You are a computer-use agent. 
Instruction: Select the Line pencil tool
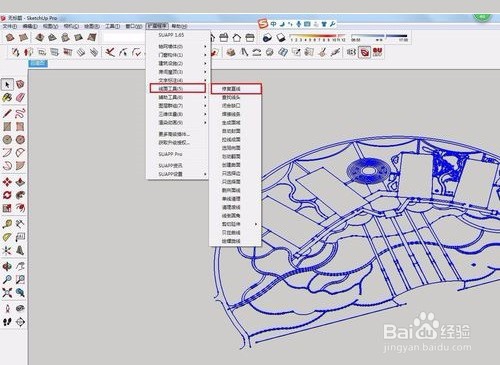[x=7, y=113]
